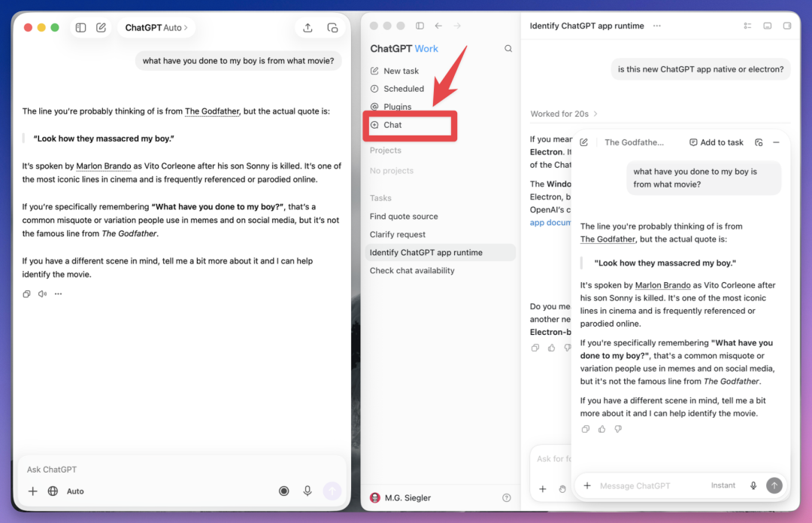Open the Auto mode picker in composer
This screenshot has height=523, width=812.
75,491
